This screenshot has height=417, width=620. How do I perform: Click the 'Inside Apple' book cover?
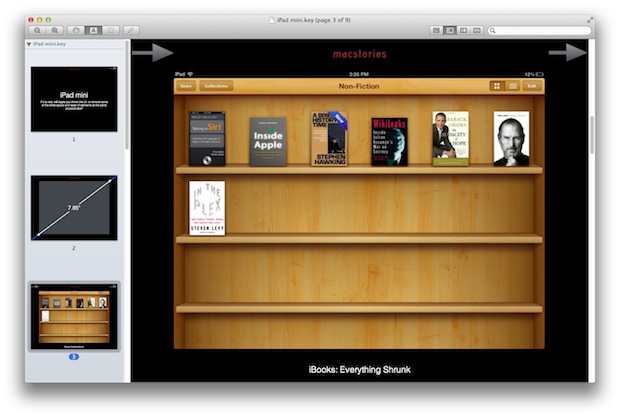pos(268,142)
